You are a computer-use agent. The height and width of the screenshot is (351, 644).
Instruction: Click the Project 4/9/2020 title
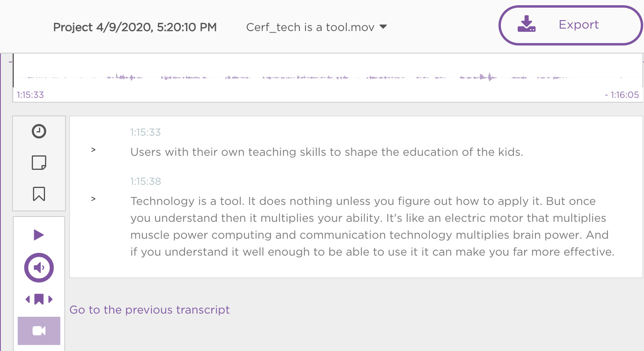(x=135, y=27)
